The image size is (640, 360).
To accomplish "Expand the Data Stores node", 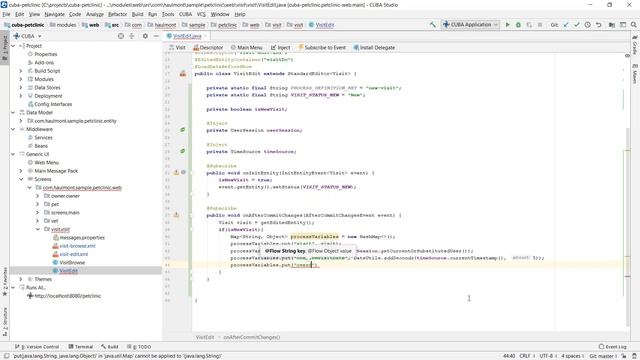I will tap(21, 88).
